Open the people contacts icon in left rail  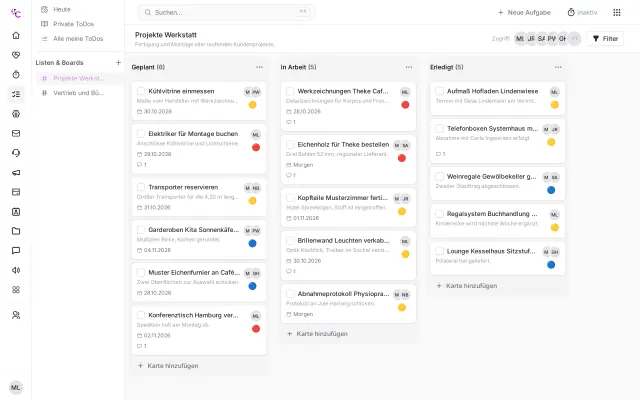16,315
